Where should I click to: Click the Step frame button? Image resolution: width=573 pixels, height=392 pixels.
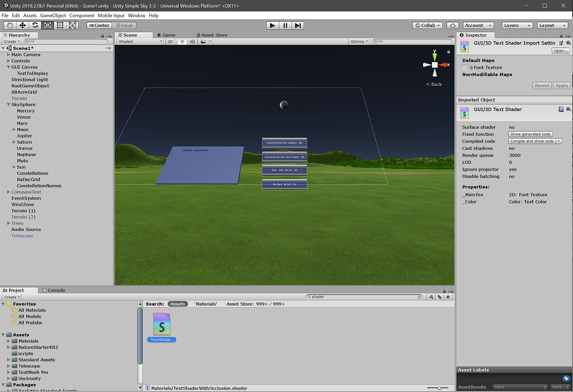pyautogui.click(x=298, y=25)
